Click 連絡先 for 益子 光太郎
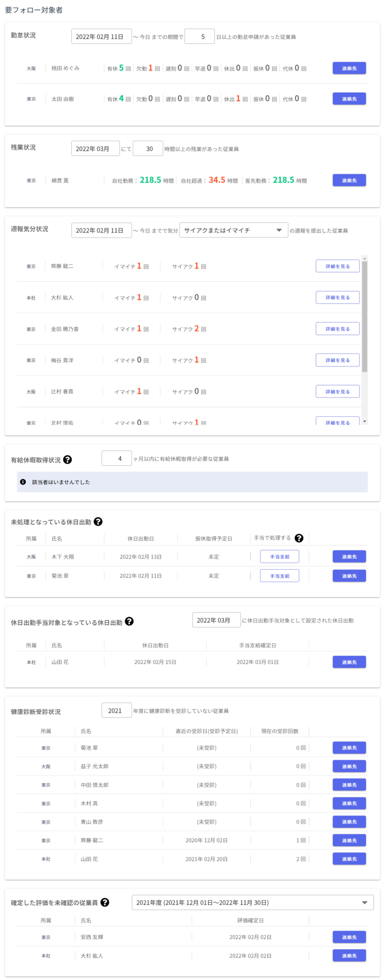Viewport: 385px width, 980px height. (x=349, y=766)
